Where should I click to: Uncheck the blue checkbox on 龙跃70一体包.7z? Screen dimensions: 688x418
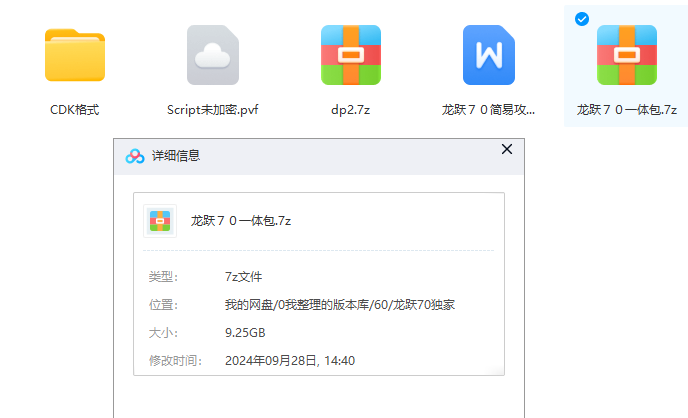(582, 19)
